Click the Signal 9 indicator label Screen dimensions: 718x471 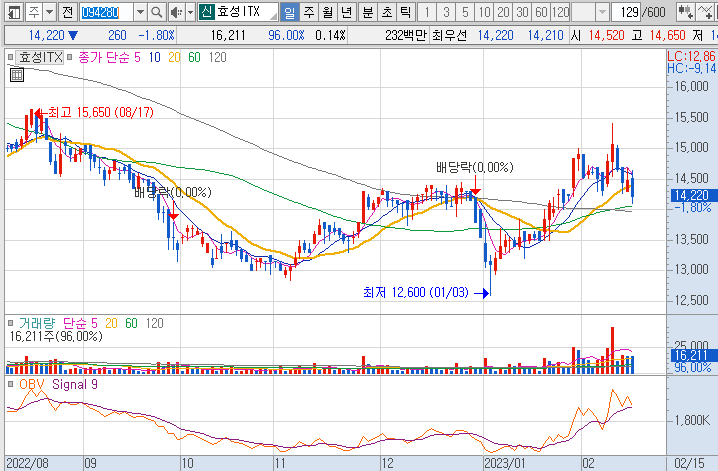coord(75,384)
